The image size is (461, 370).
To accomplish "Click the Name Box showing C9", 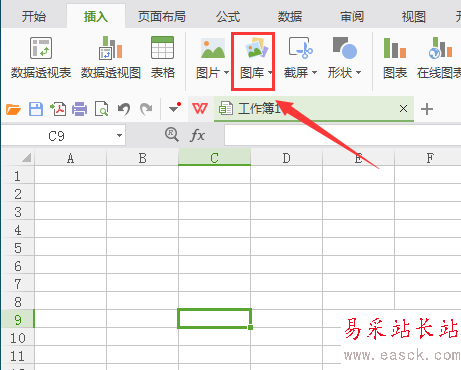I will (x=56, y=136).
